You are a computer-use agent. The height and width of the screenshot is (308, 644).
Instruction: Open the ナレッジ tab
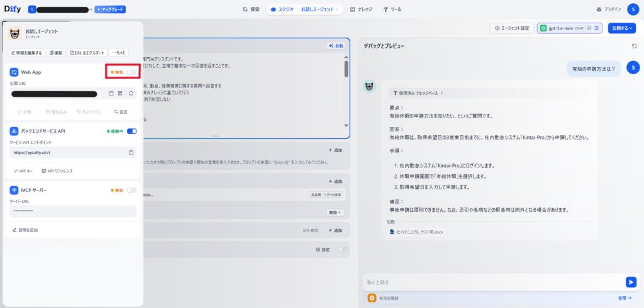click(x=361, y=9)
